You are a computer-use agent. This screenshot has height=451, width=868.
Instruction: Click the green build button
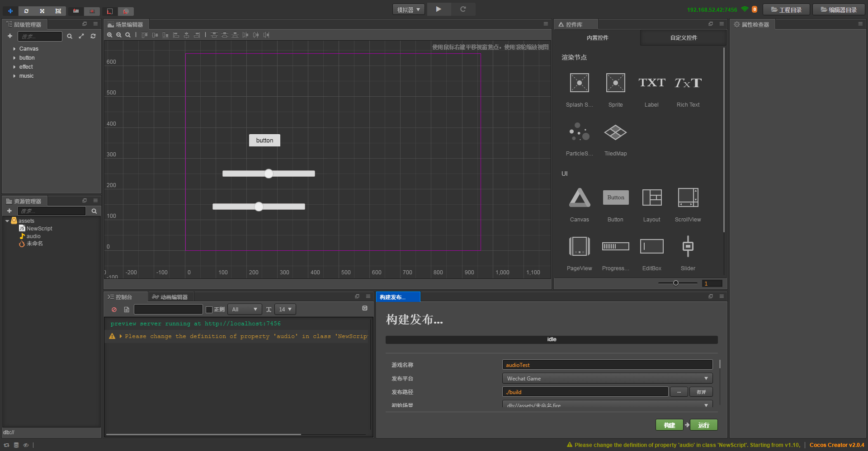tap(670, 425)
